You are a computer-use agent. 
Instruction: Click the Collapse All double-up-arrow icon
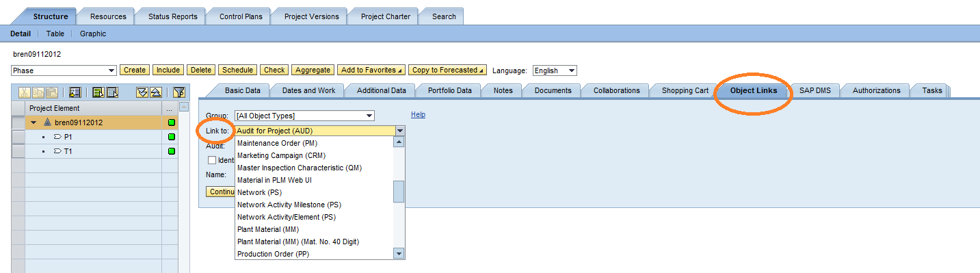click(156, 92)
